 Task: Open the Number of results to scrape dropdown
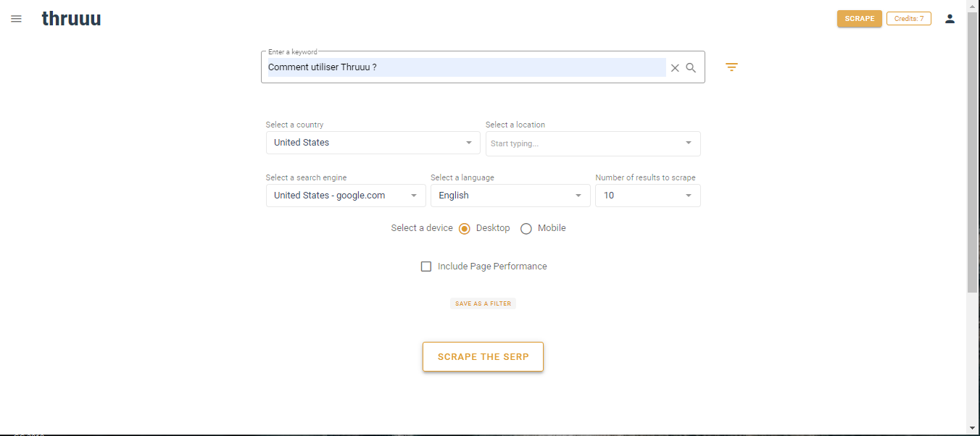click(x=648, y=196)
